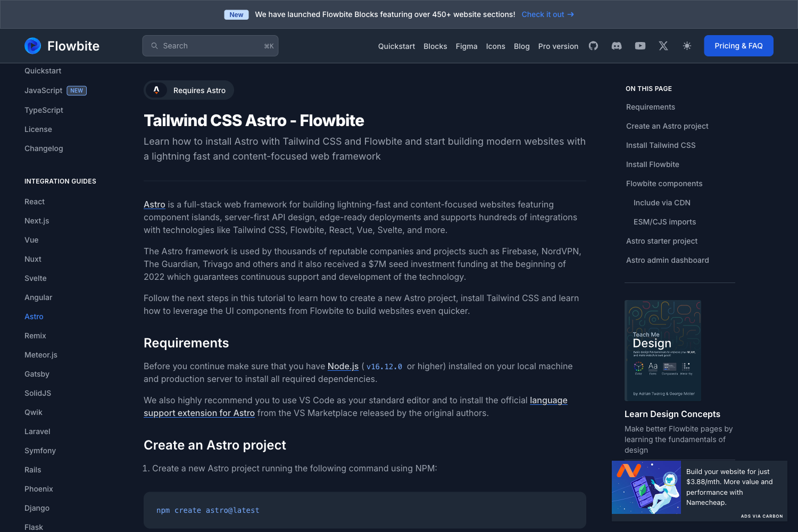
Task: Jump to ESM/CJS imports subsection
Action: pos(664,222)
